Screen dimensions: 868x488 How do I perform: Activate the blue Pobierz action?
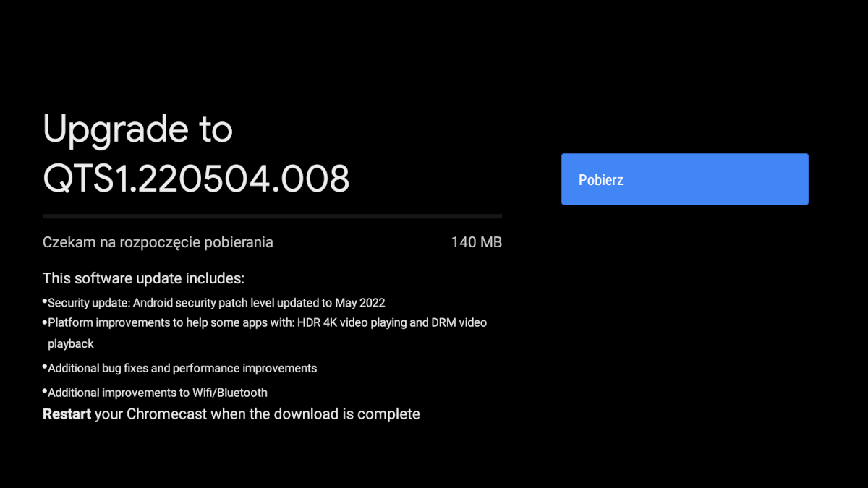point(684,179)
